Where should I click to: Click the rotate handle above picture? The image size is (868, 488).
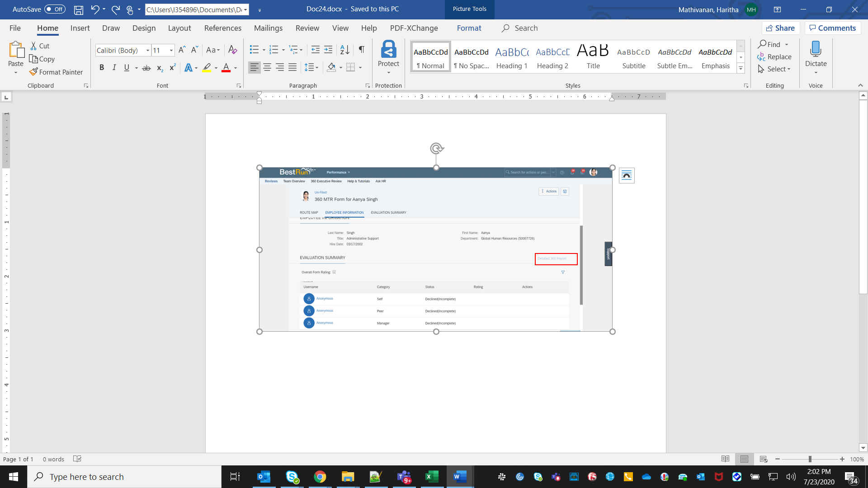[x=436, y=148]
